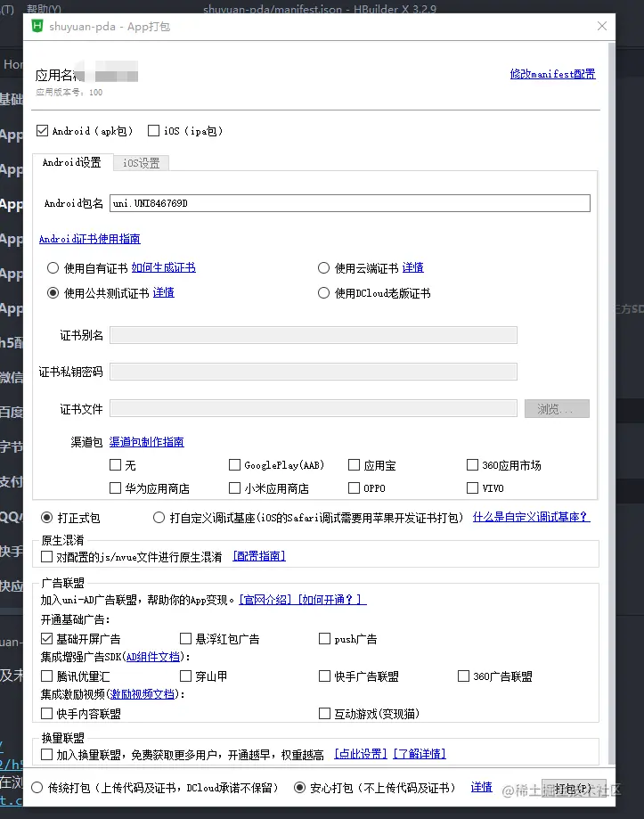Open 详情 link beside 使用公共测试证书

coord(163,292)
